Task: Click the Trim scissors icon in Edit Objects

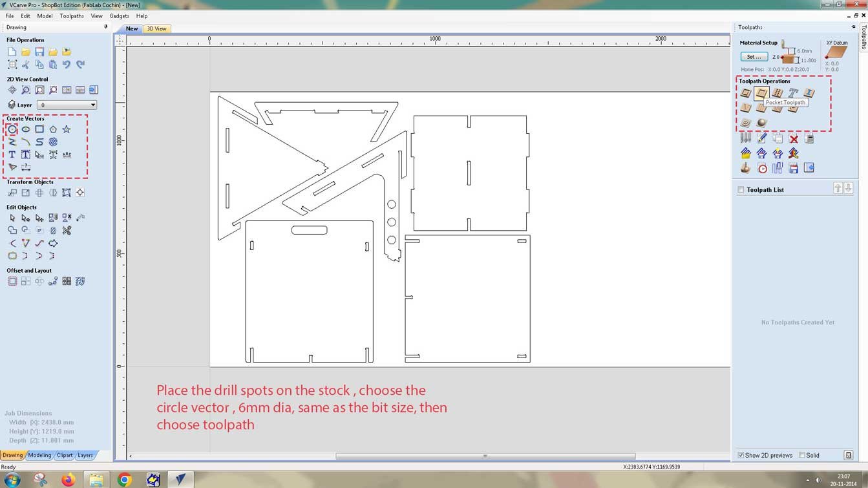Action: coord(67,230)
